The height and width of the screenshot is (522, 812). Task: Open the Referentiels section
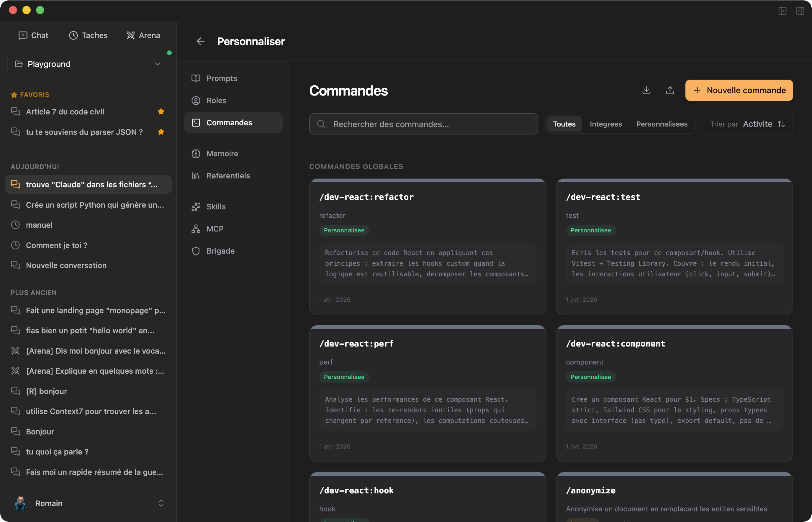tap(228, 175)
